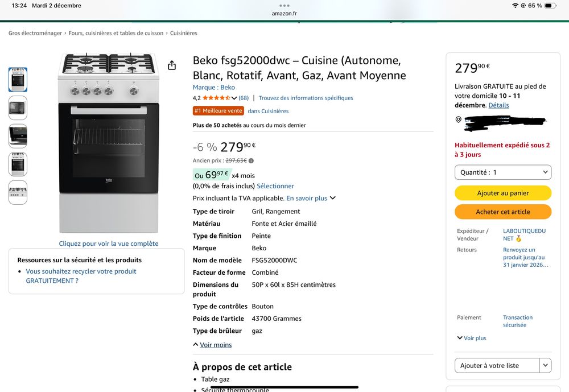Click Trouvez des informations spécifiques link

306,98
